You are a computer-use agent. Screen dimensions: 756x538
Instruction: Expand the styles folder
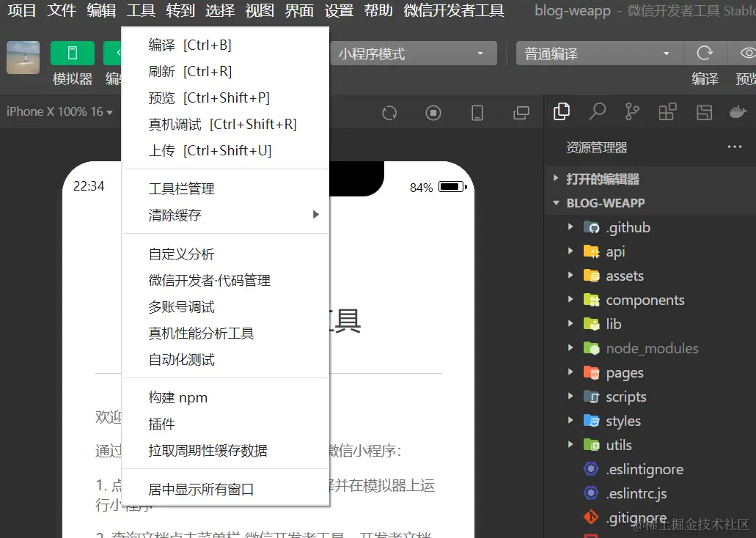pos(650,421)
